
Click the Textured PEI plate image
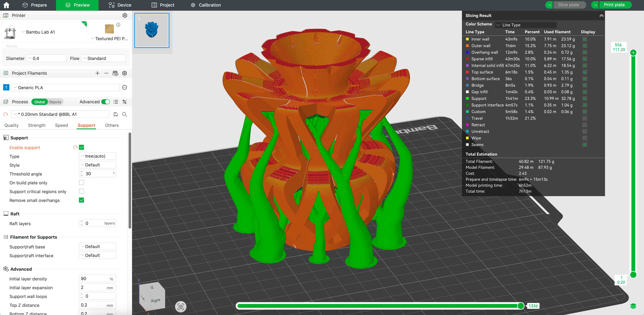click(109, 29)
